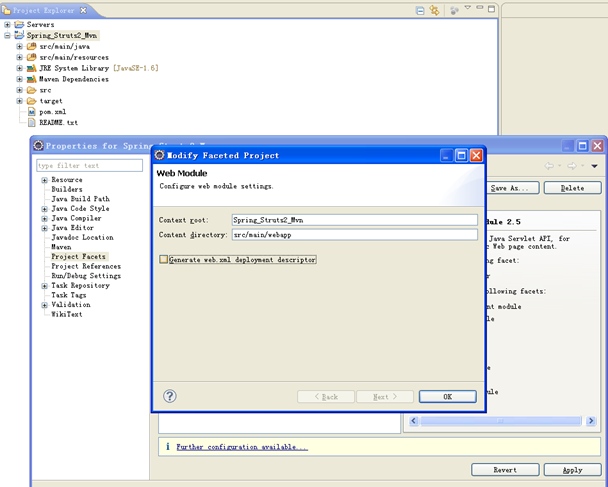Click the Collapse All icon in Project Explorer
The height and width of the screenshot is (487, 608).
coord(420,10)
